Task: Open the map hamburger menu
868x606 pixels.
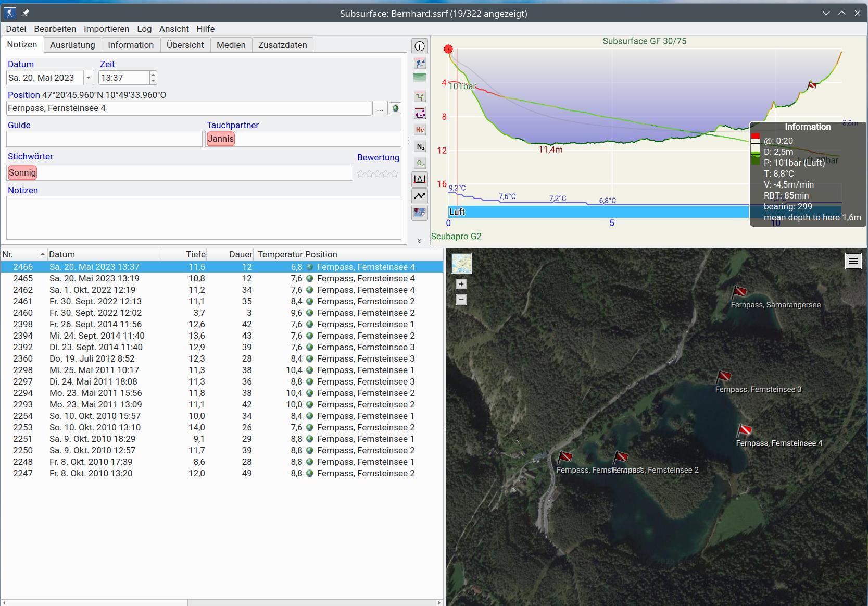Action: pyautogui.click(x=853, y=261)
